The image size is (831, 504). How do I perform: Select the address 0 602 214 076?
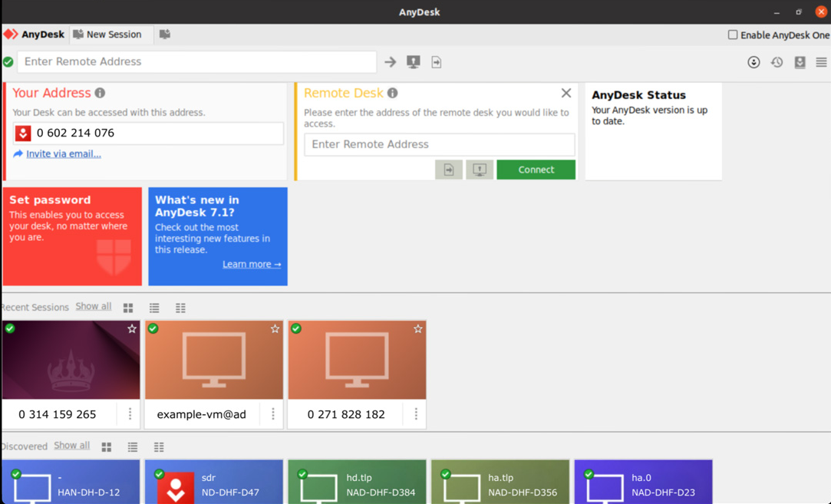tap(75, 133)
